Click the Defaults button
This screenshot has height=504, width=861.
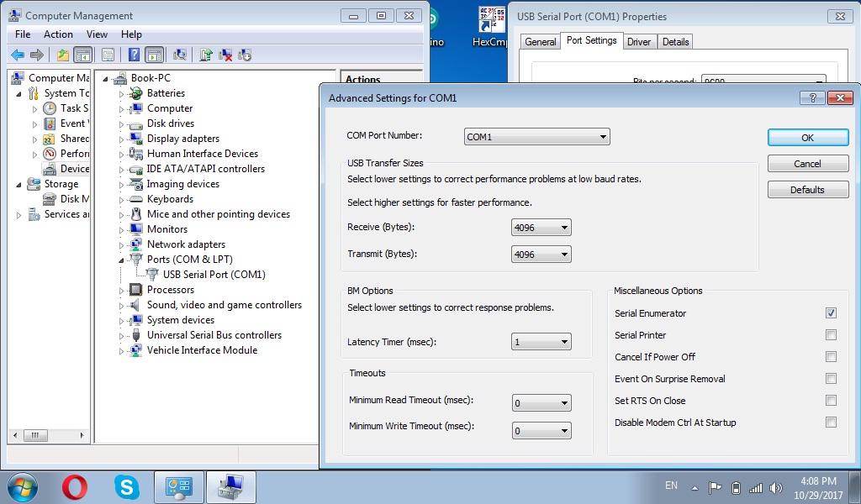(x=808, y=190)
